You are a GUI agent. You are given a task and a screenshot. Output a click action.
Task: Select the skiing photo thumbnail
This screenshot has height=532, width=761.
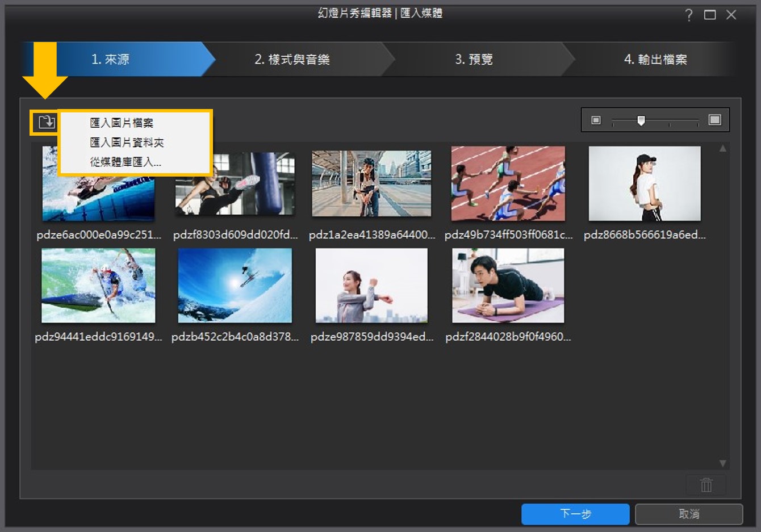235,285
